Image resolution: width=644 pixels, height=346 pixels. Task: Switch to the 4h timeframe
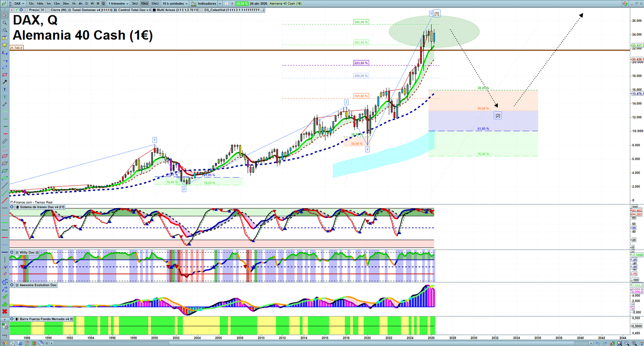pyautogui.click(x=80, y=4)
